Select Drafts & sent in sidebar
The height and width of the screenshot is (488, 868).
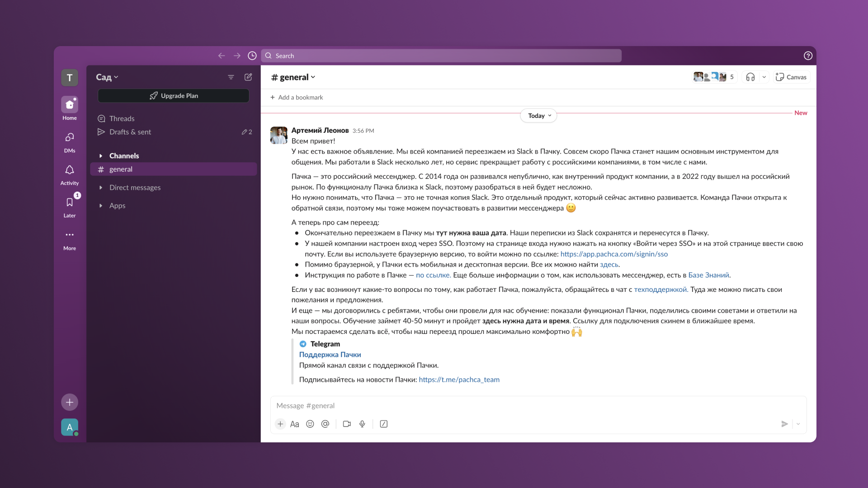pos(130,132)
